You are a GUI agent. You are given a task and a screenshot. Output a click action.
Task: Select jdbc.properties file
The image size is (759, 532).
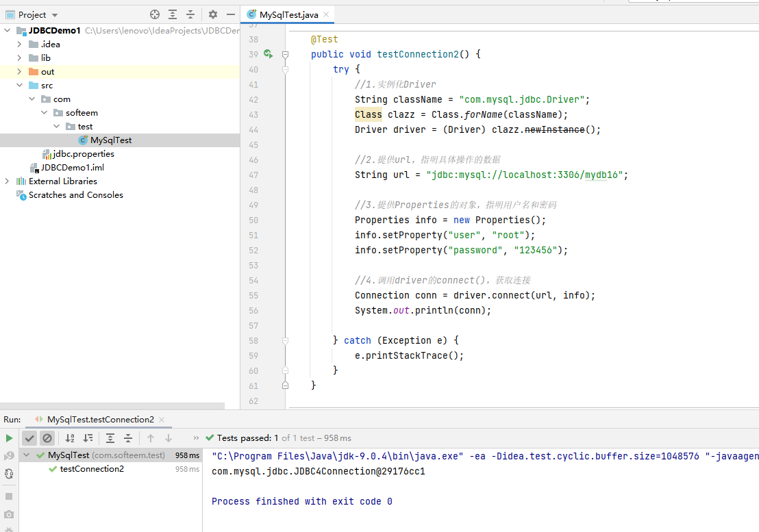pos(84,154)
